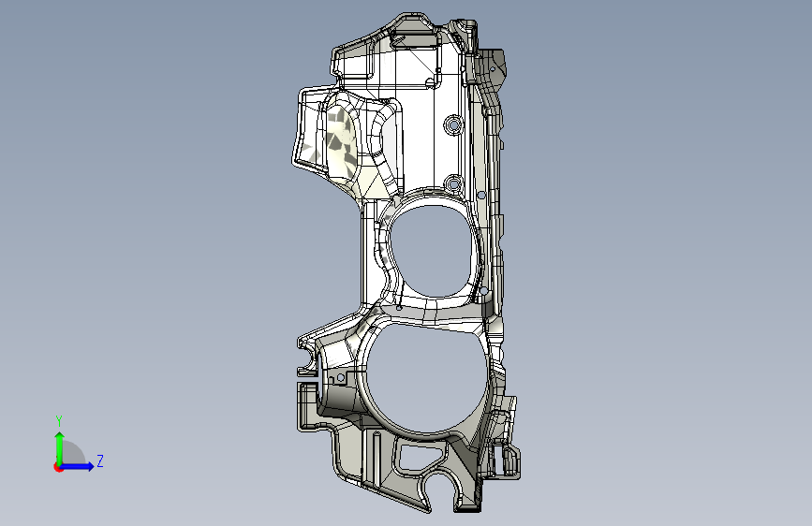Screen dimensions: 812x526
Task: Click the blue Z axis arrow of the triad
Action: [x=77, y=466]
